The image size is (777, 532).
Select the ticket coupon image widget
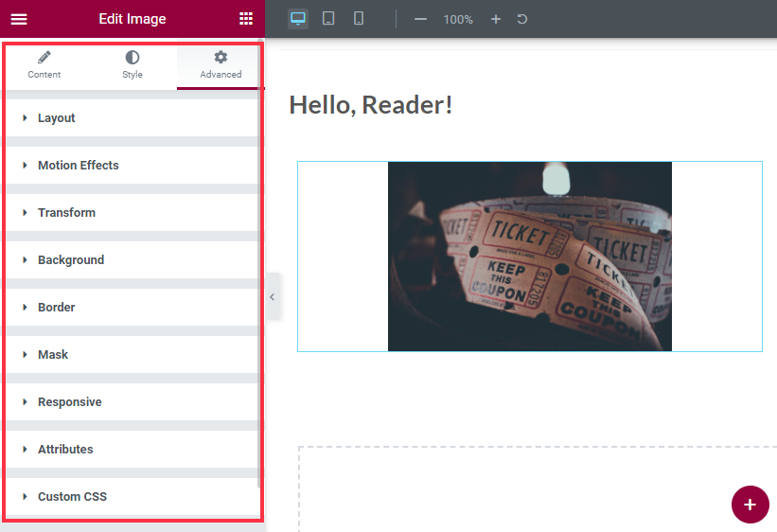point(530,257)
